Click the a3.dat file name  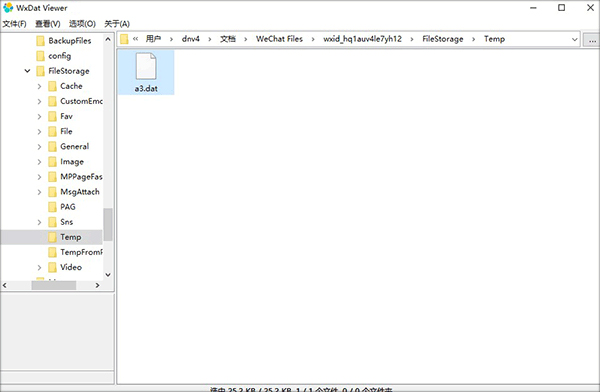146,88
